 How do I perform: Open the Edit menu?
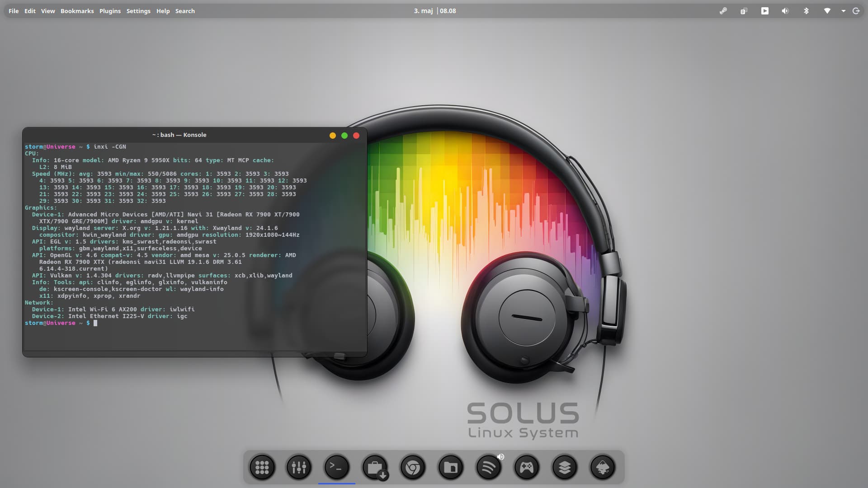coord(30,11)
